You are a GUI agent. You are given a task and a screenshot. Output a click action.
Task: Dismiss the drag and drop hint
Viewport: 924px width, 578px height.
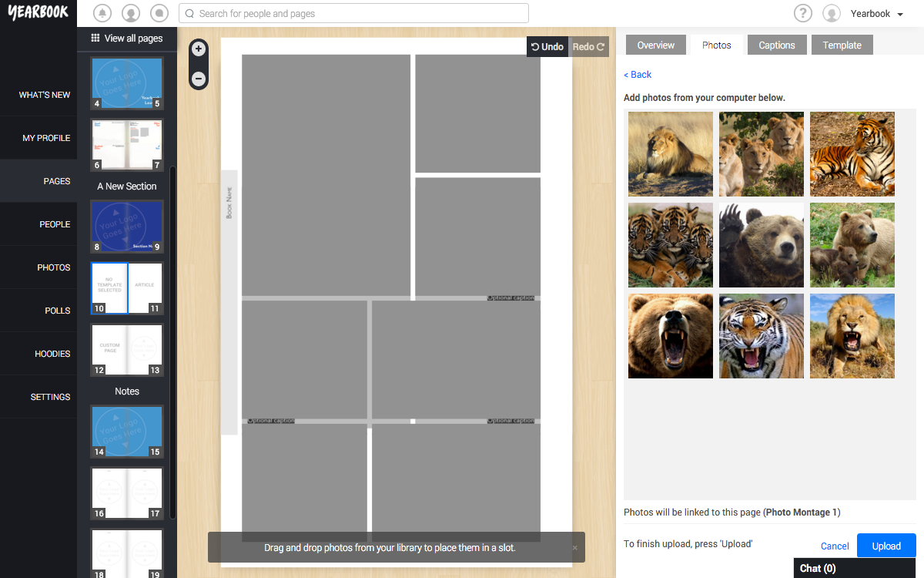(x=574, y=548)
